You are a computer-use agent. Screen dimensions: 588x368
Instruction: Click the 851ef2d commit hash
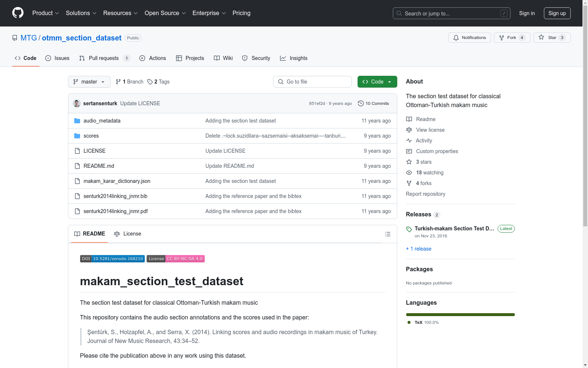(317, 103)
